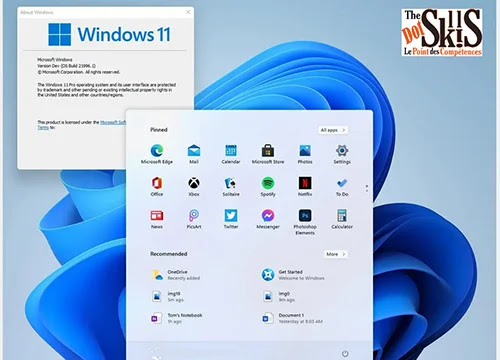The width and height of the screenshot is (500, 360).
Task: Click the pinned apps page indicator dots
Action: tap(367, 188)
